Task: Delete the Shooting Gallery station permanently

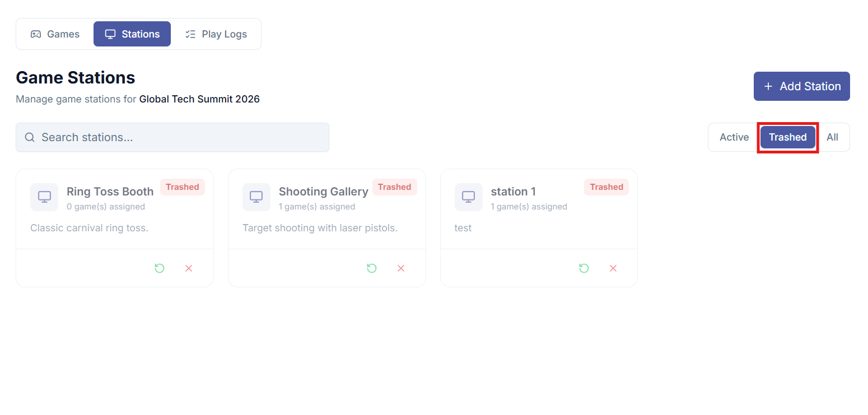Action: (x=401, y=268)
